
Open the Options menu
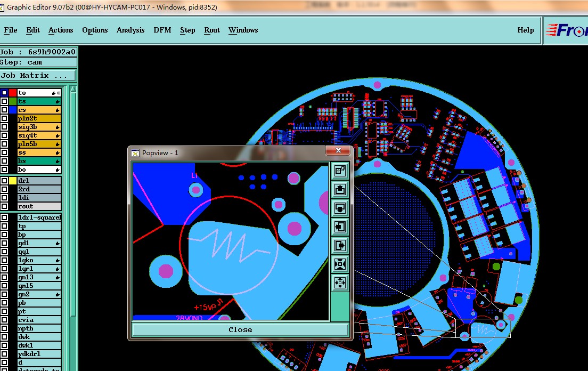pyautogui.click(x=95, y=30)
